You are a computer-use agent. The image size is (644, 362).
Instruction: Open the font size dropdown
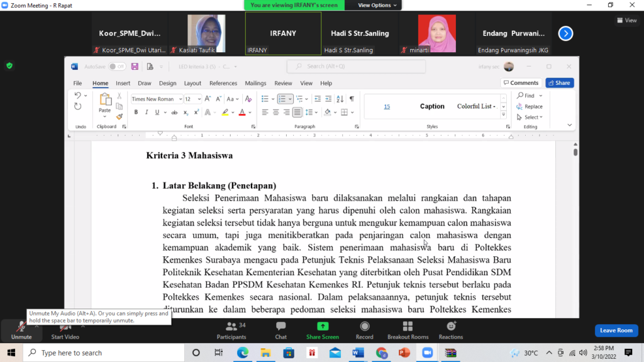click(x=199, y=99)
